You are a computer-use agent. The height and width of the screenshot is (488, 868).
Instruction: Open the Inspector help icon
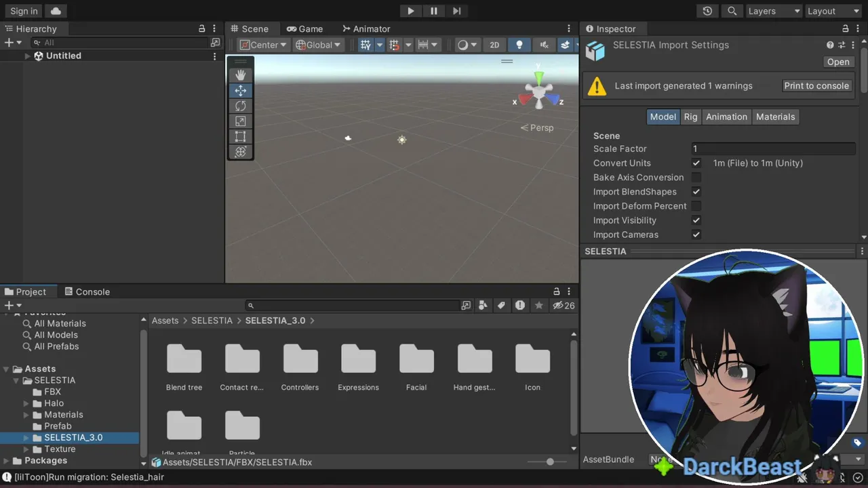pos(830,45)
